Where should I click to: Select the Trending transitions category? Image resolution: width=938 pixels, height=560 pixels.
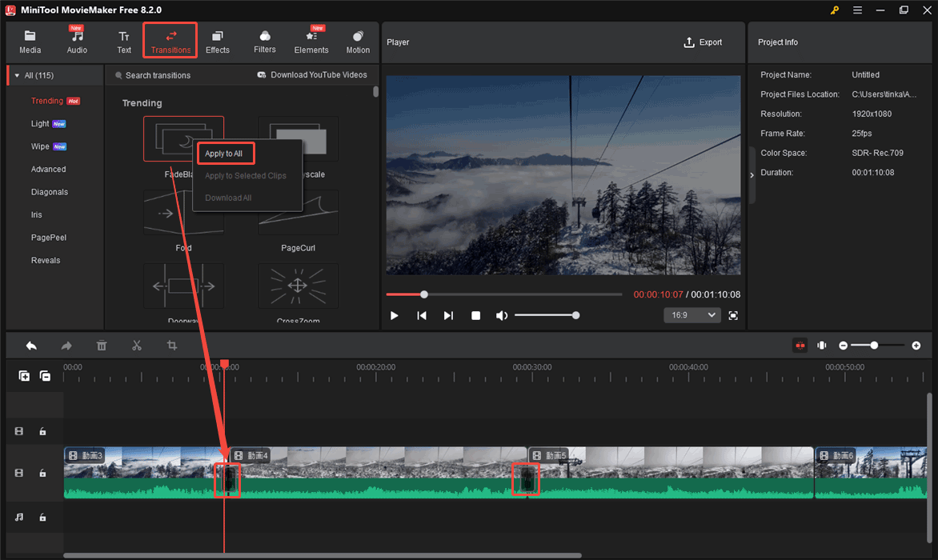coord(47,101)
